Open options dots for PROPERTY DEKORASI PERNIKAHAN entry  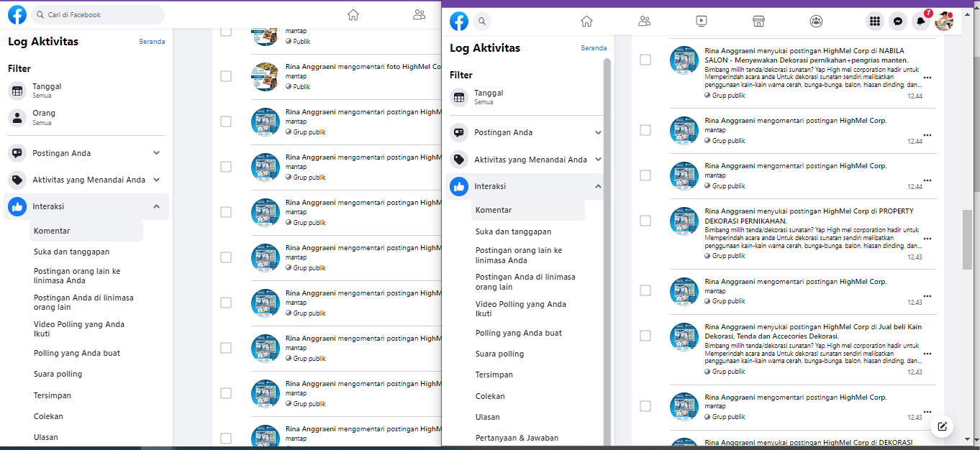[x=927, y=239]
